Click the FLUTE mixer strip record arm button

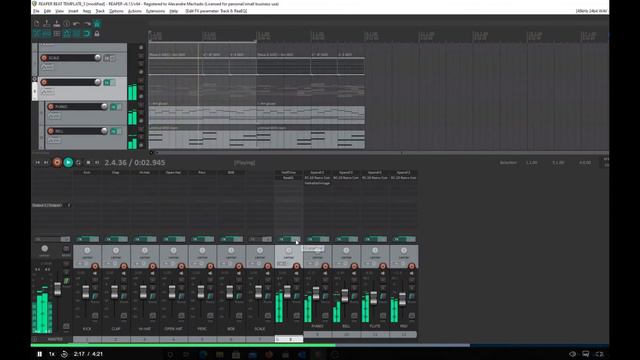(382, 267)
